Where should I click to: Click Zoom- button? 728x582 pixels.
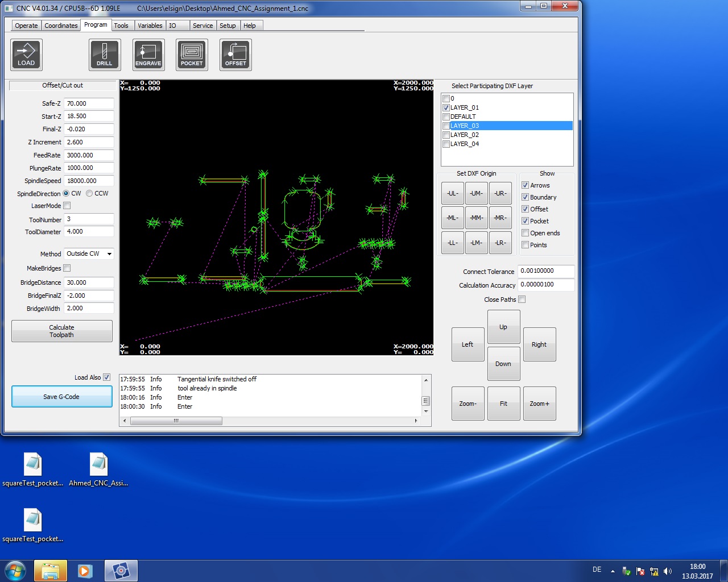(x=468, y=404)
